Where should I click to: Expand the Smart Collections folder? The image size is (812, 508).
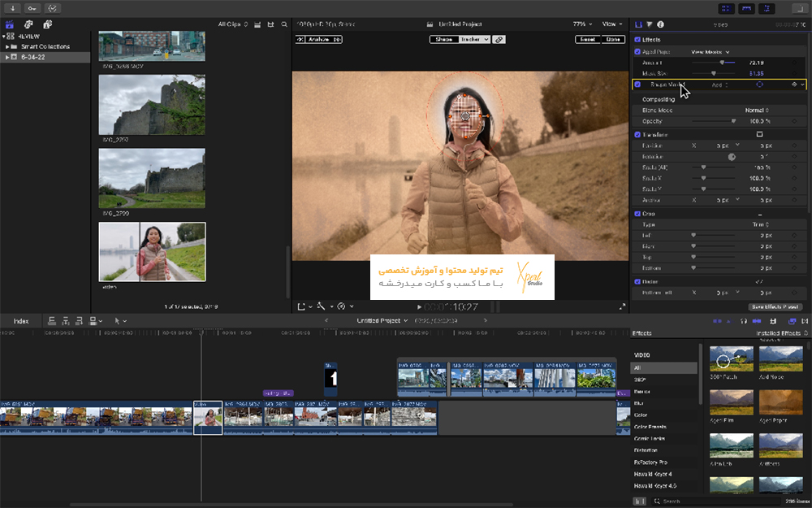click(x=7, y=46)
